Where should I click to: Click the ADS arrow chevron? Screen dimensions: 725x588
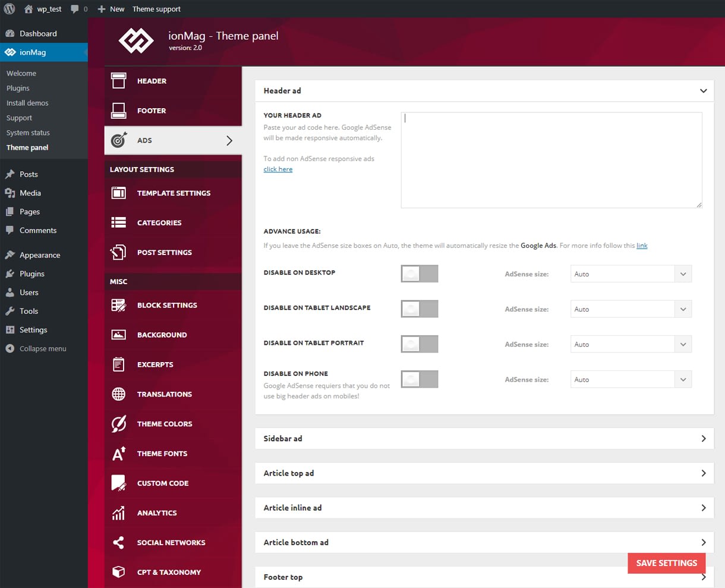(x=229, y=140)
